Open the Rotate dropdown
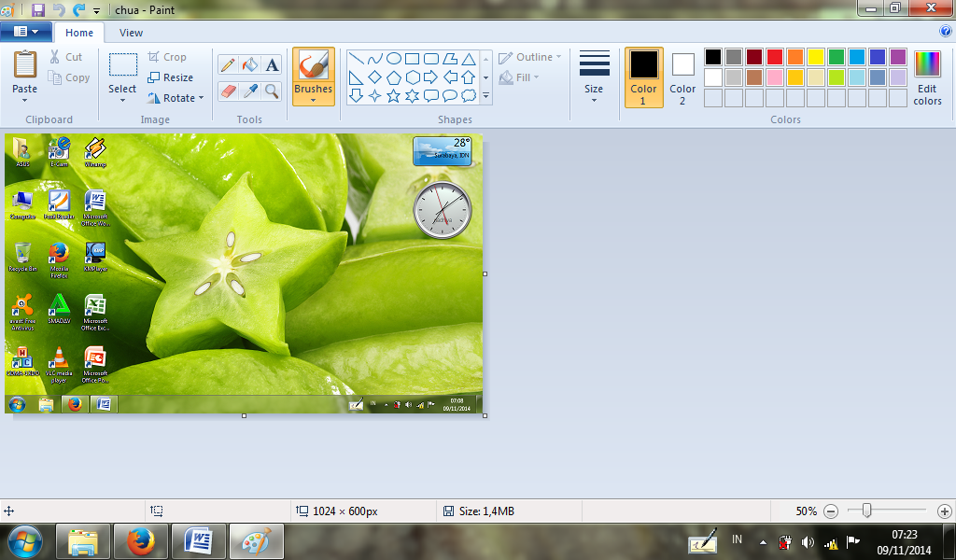The image size is (956, 560). pyautogui.click(x=176, y=97)
